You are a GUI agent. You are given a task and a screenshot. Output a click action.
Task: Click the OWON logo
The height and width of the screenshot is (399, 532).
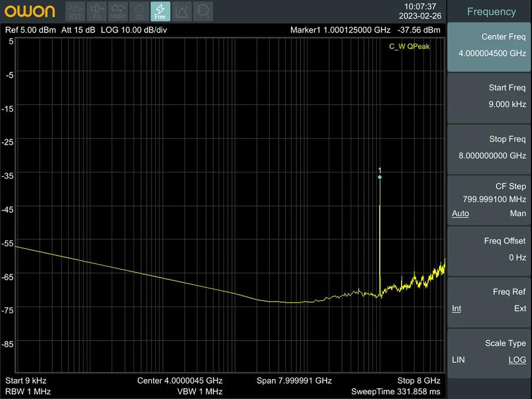click(x=30, y=11)
